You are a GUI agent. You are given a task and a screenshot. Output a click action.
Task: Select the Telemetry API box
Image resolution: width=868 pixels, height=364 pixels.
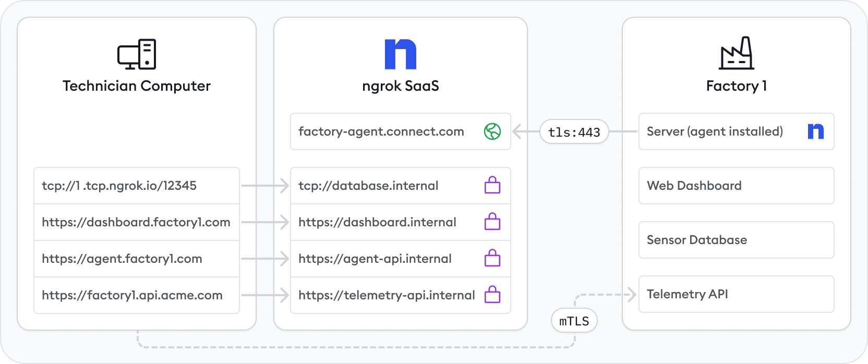click(x=736, y=294)
